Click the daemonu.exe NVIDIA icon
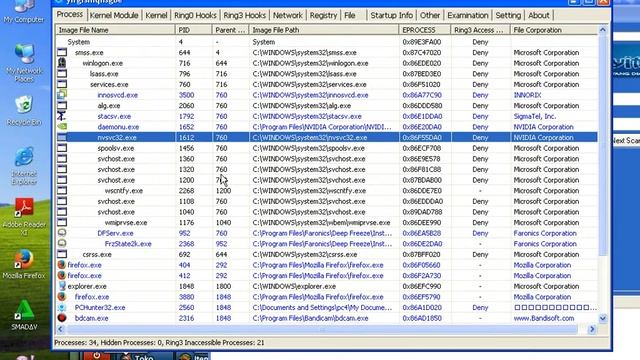 point(62,127)
